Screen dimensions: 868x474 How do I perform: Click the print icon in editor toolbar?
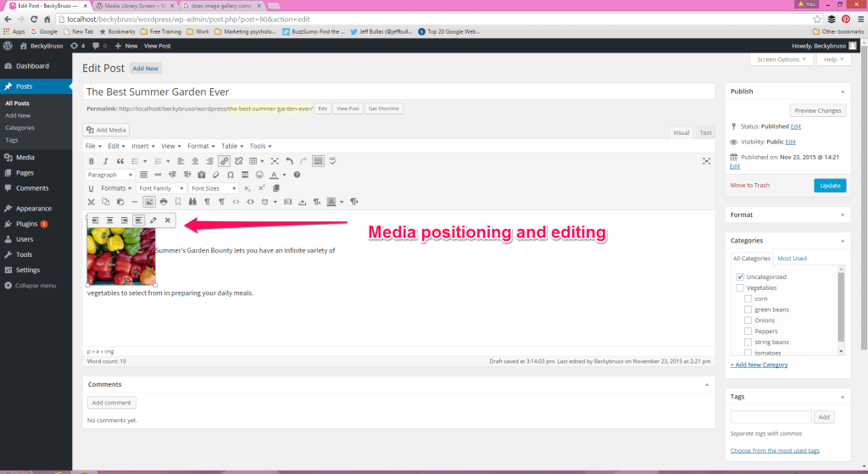(x=164, y=202)
